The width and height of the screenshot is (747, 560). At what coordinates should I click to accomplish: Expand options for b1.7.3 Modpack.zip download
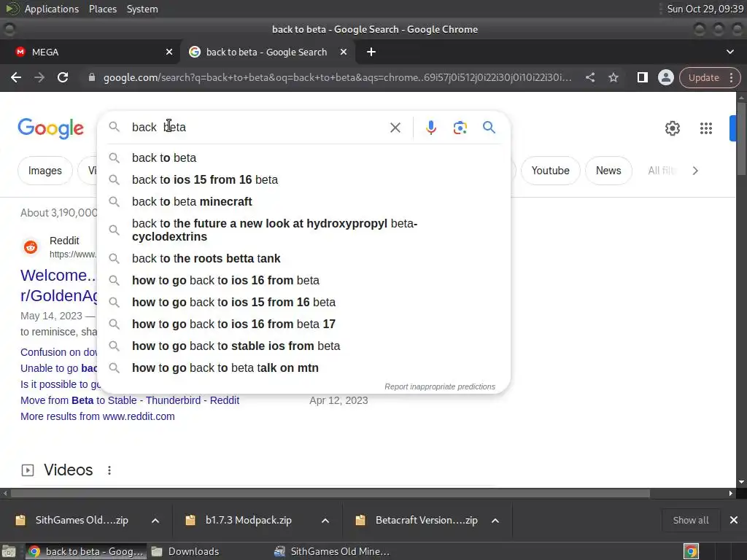[325, 521]
